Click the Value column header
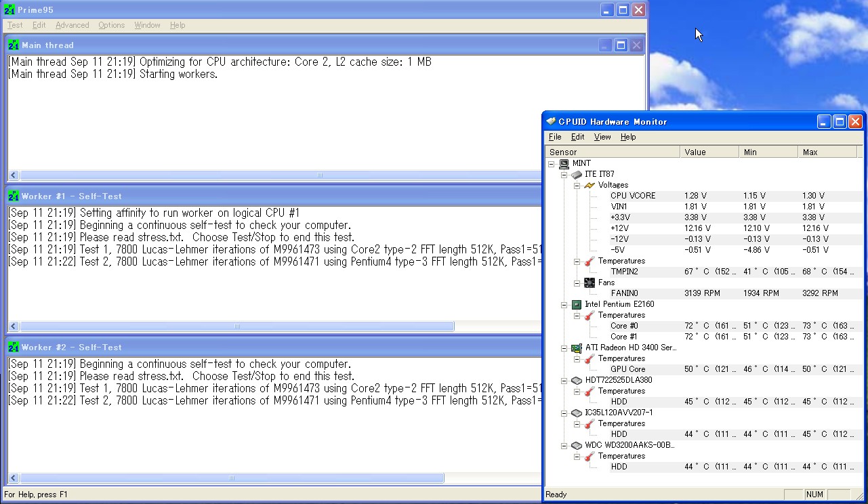The image size is (868, 504). (x=709, y=152)
